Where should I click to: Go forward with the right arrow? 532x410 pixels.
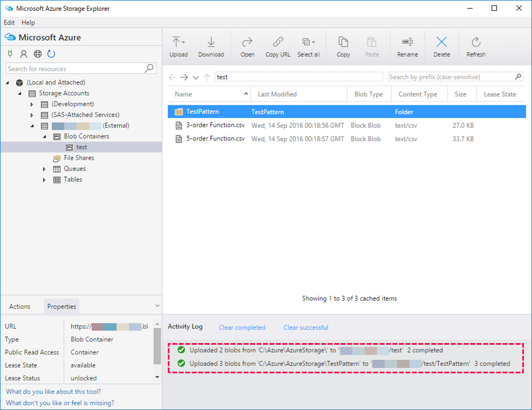point(184,77)
